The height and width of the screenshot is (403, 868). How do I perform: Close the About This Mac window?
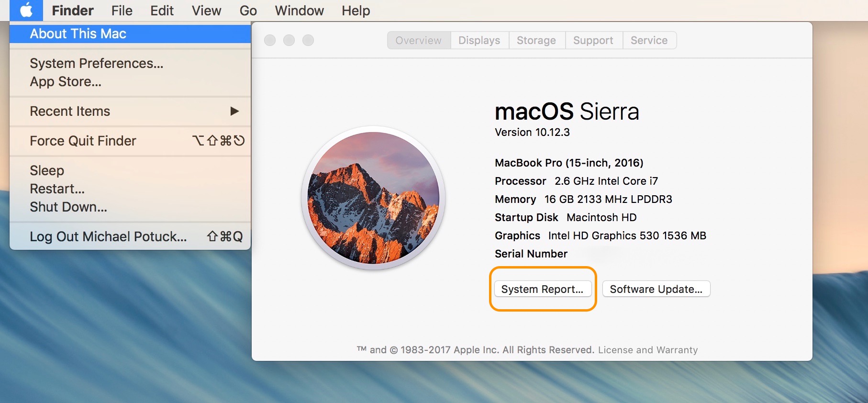pyautogui.click(x=270, y=40)
